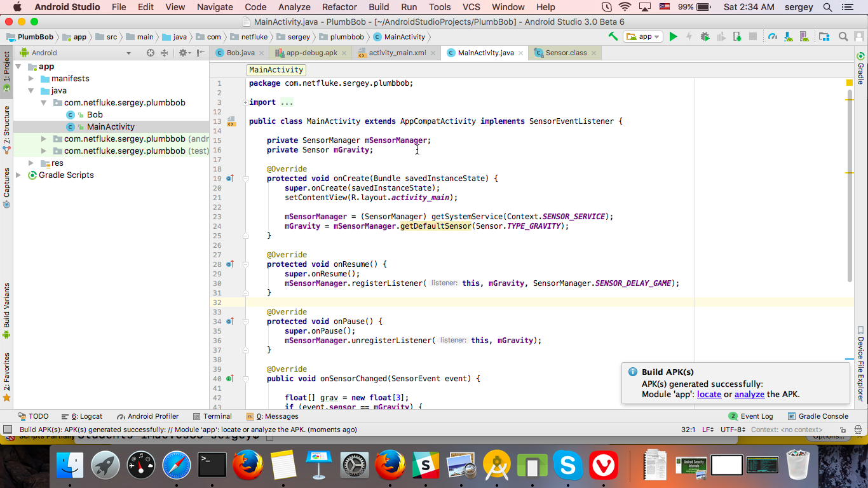The height and width of the screenshot is (488, 868).
Task: Click the locate link in Build APK notification
Action: (x=709, y=395)
